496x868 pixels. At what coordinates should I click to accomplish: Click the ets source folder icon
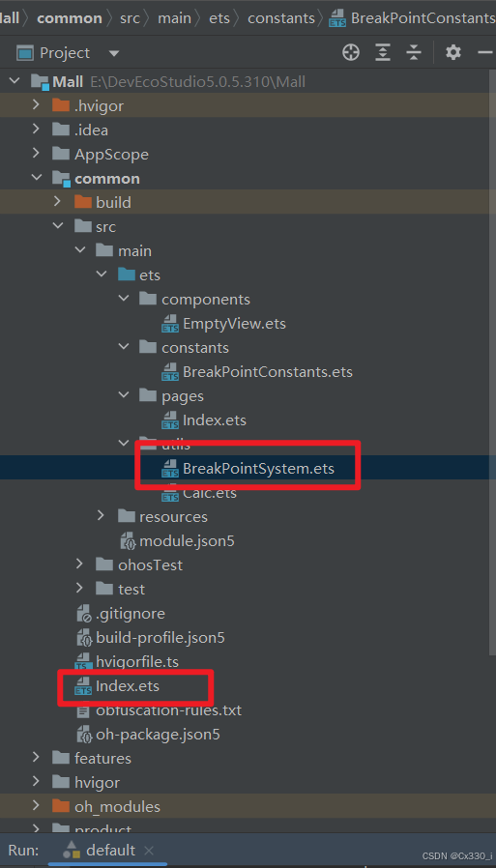[127, 275]
